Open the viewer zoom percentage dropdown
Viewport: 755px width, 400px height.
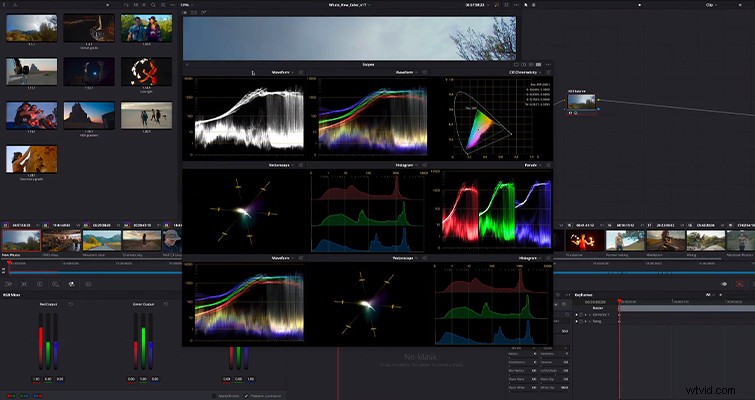pyautogui.click(x=186, y=5)
